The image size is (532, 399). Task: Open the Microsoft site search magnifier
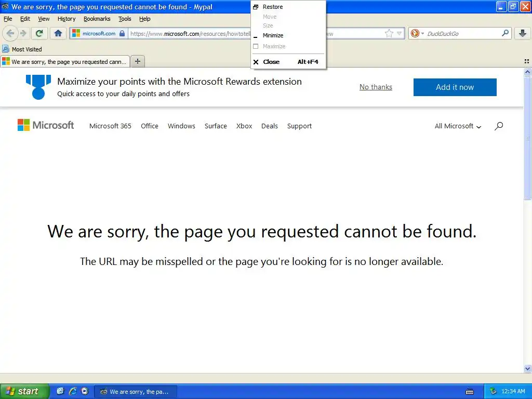499,126
